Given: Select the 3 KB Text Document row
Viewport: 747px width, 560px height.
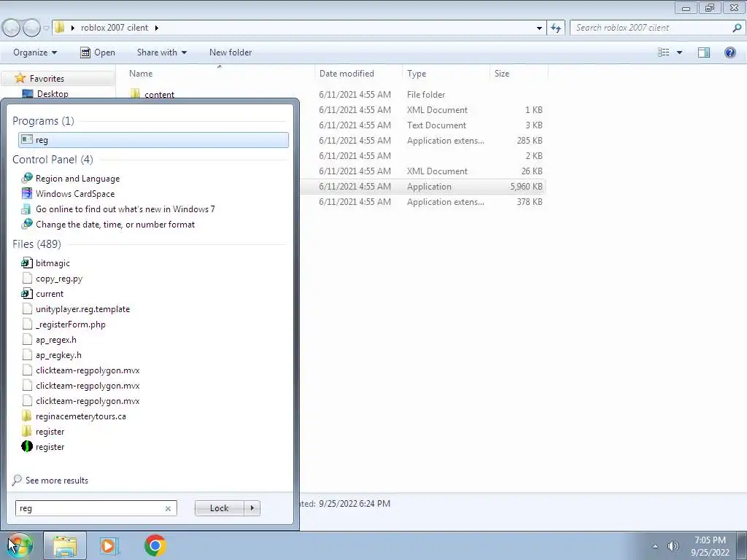Looking at the screenshot, I should [422, 125].
